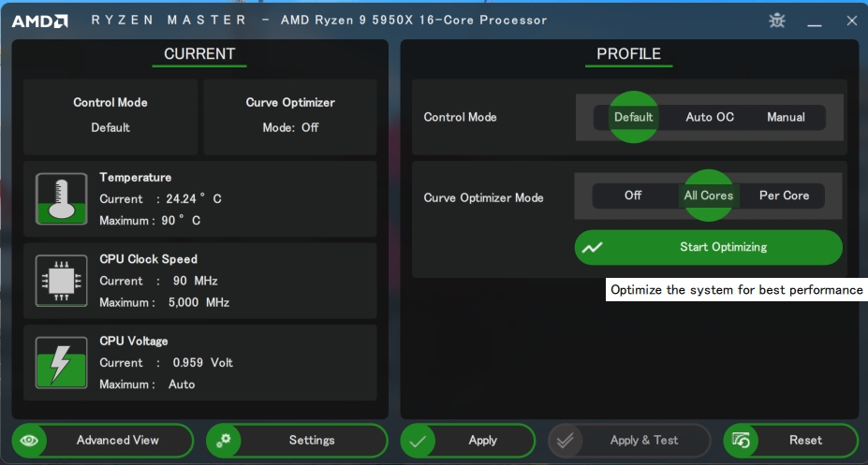Click the green checkmark icon on Apply
Image resolution: width=868 pixels, height=465 pixels.
pos(419,441)
